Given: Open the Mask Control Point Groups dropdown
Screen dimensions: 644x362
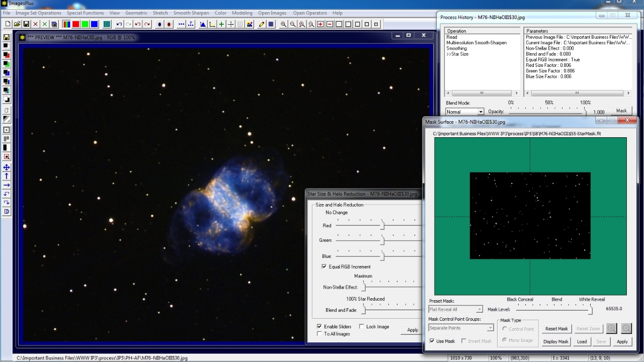Looking at the screenshot, I should tap(461, 328).
